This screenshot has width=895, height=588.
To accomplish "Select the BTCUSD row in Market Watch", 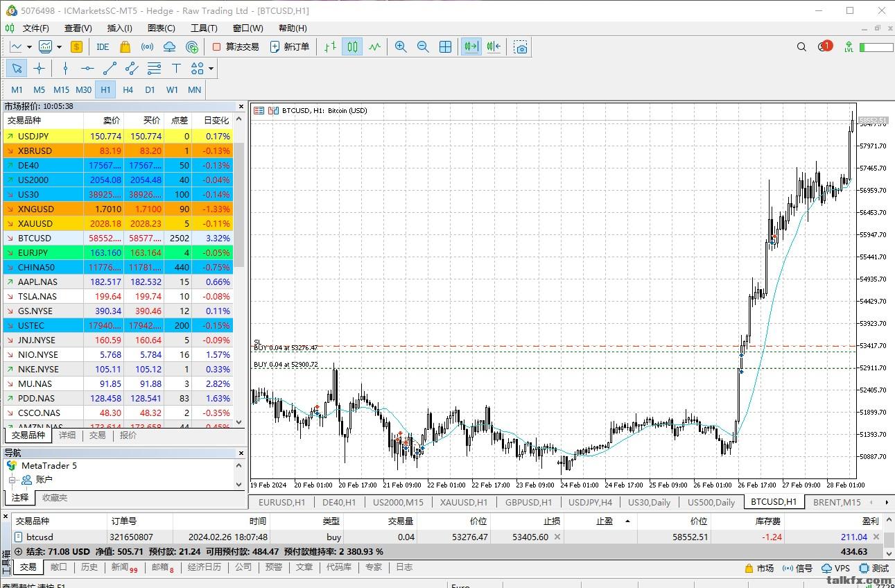I will (x=118, y=238).
